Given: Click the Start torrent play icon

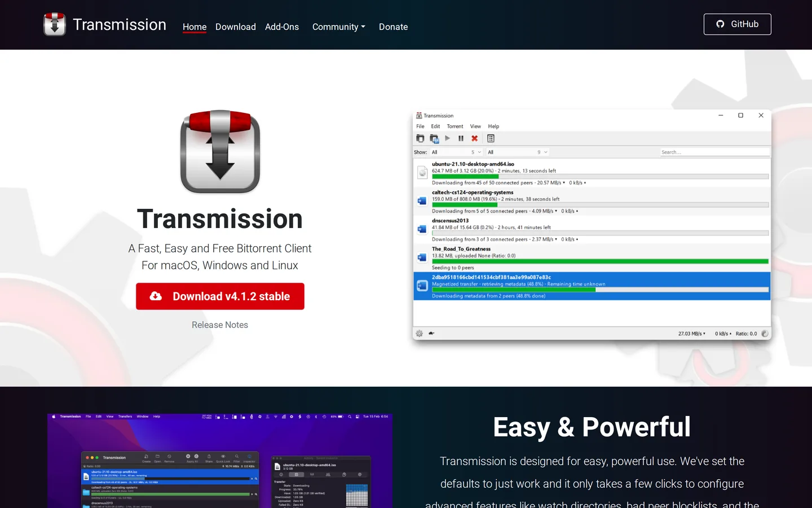Looking at the screenshot, I should point(447,138).
